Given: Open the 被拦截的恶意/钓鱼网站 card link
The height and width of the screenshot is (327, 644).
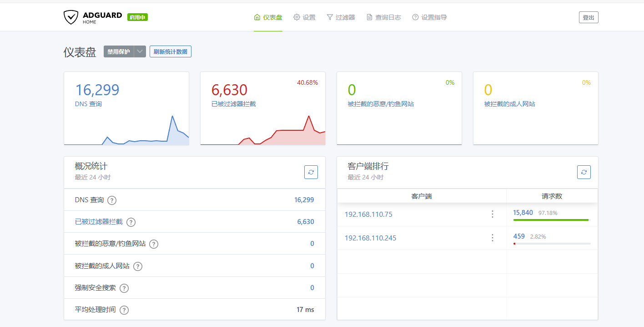Looking at the screenshot, I should tap(381, 104).
